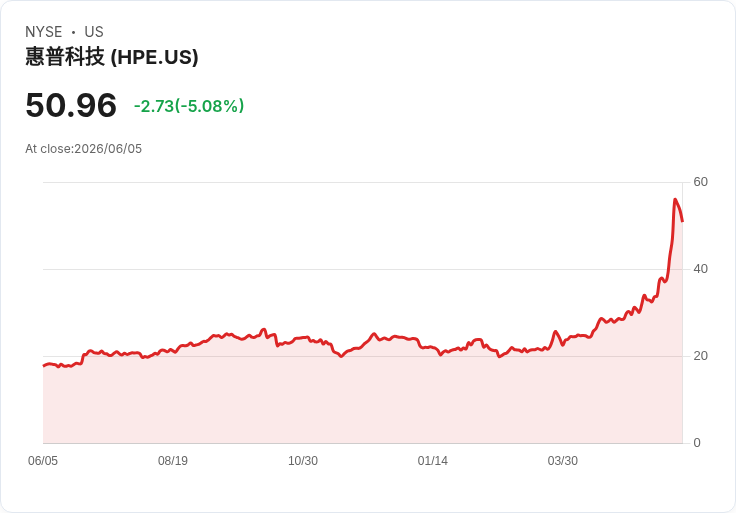The image size is (736, 513).
Task: Click the -2.73(-5.08%) price change
Action: tap(189, 106)
